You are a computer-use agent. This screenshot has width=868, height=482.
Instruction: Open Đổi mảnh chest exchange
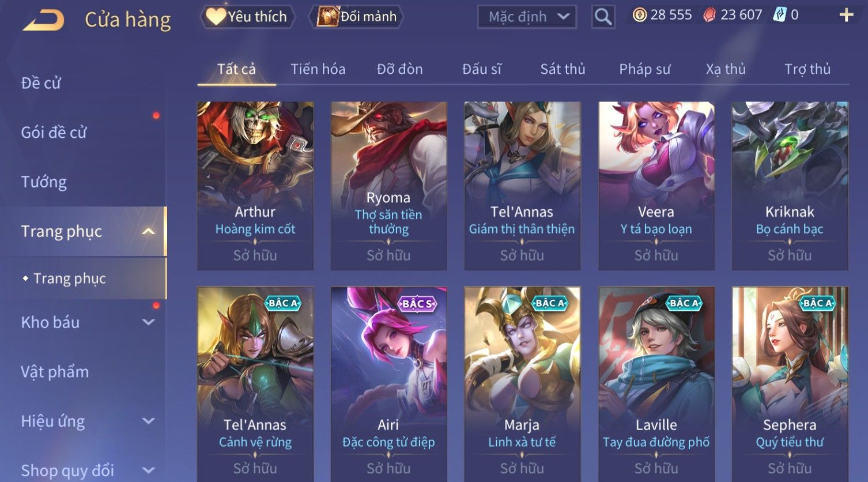point(357,17)
